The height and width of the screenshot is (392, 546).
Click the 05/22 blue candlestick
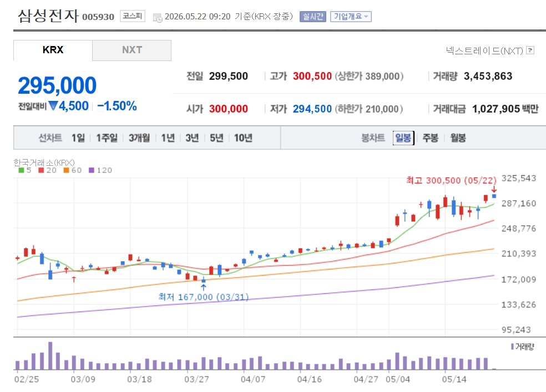pyautogui.click(x=494, y=196)
